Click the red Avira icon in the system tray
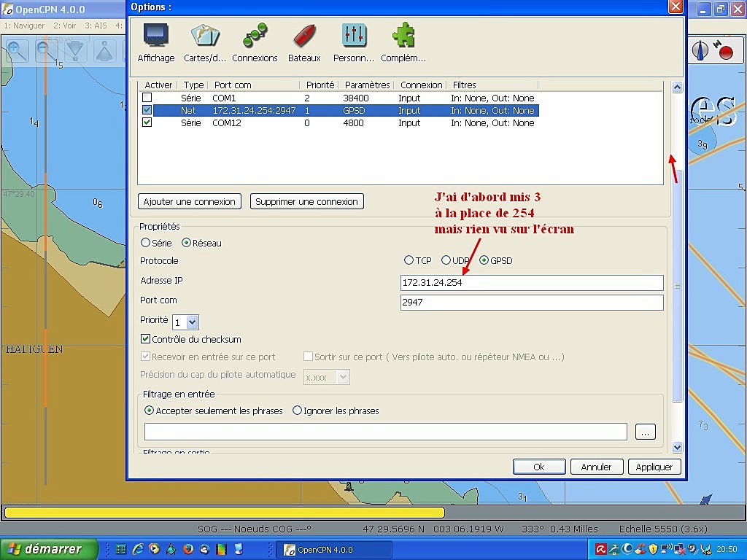The width and height of the screenshot is (747, 560). (601, 550)
